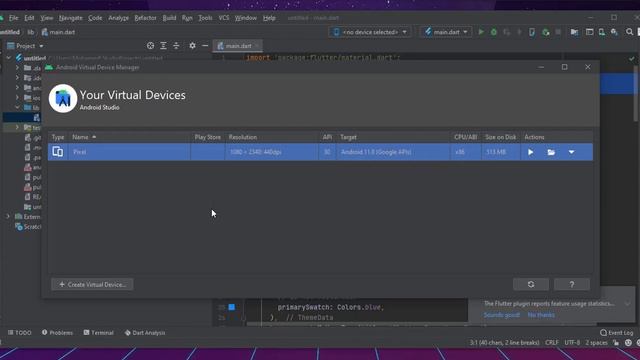Open the View menu
Image resolution: width=640 pixels, height=360 pixels.
47,18
